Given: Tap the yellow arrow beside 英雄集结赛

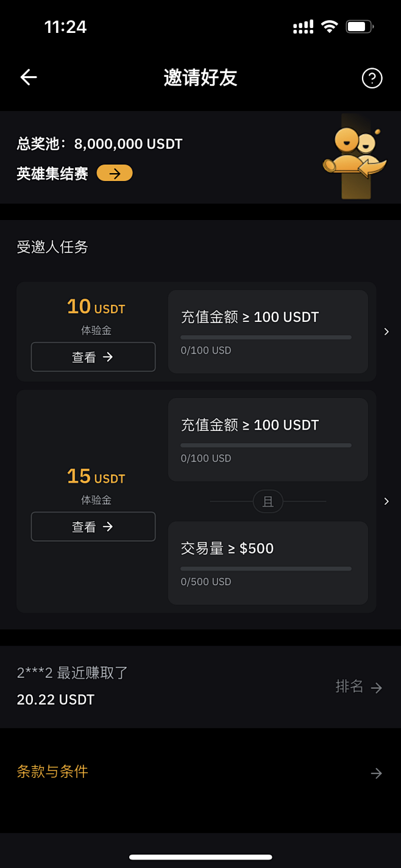Looking at the screenshot, I should 115,174.
